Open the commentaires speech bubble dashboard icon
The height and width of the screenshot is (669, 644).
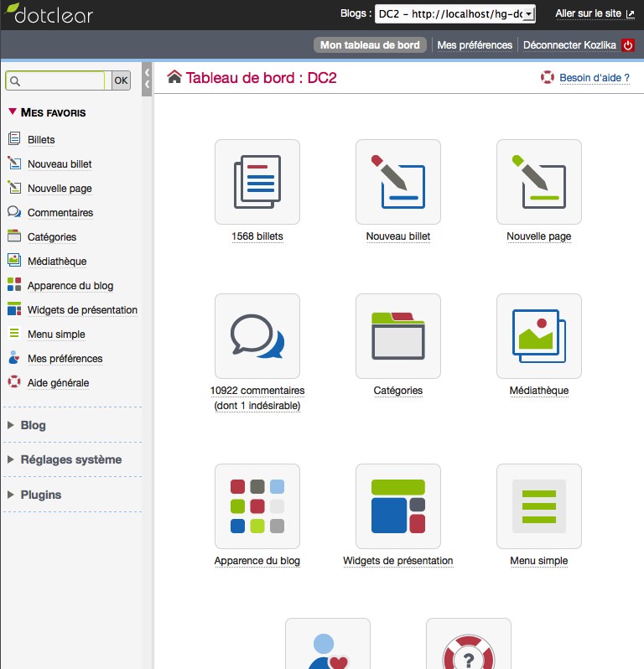(x=257, y=336)
